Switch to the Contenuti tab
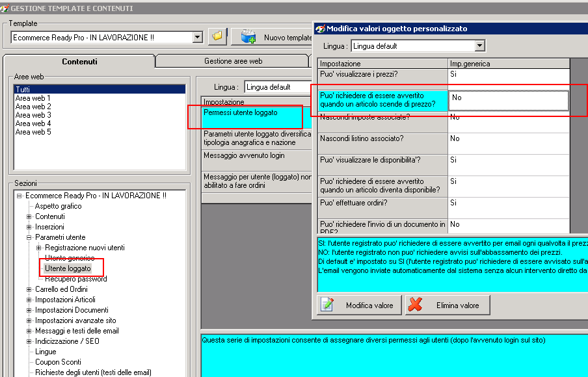Image resolution: width=588 pixels, height=377 pixels. 79,62
